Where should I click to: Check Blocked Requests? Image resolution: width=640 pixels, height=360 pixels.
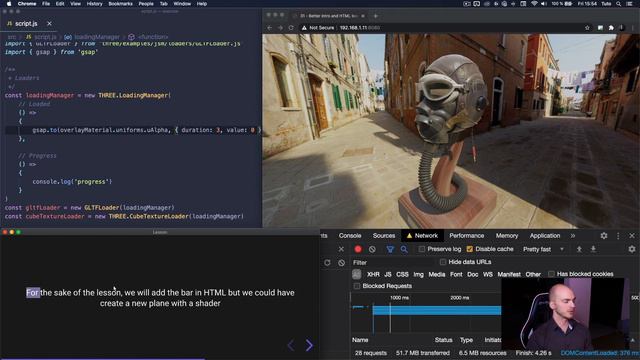pyautogui.click(x=357, y=286)
